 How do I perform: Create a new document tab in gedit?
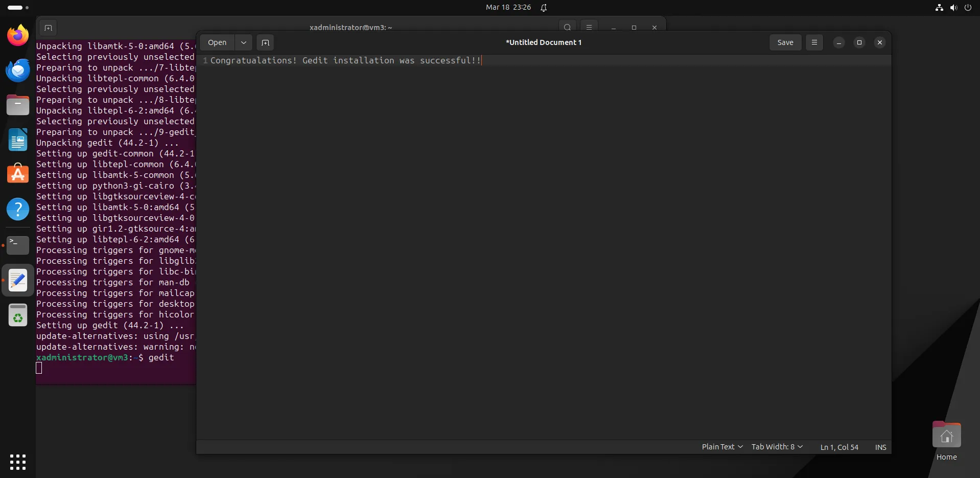tap(265, 42)
